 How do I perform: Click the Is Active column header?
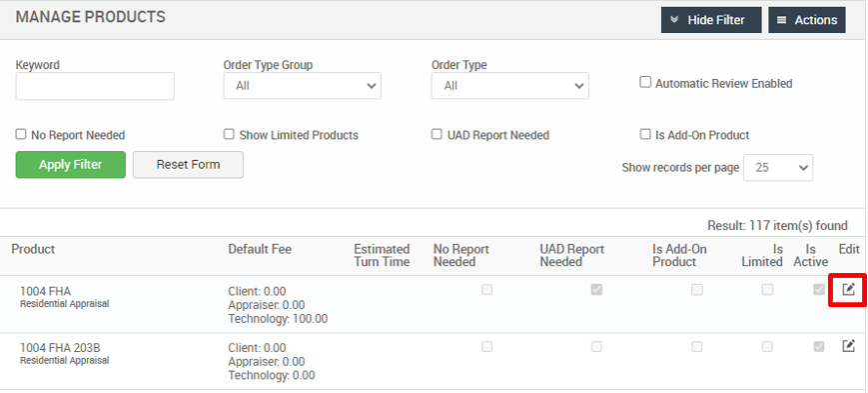click(x=810, y=256)
